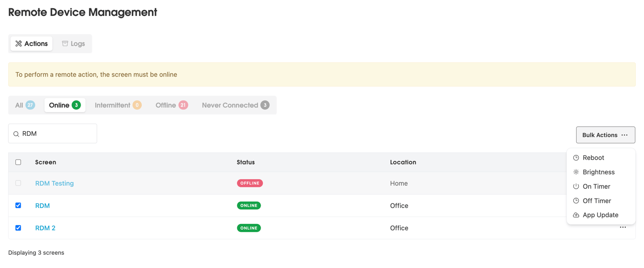Click the search magnifier icon in the search box
Image resolution: width=644 pixels, height=268 pixels.
[x=16, y=133]
